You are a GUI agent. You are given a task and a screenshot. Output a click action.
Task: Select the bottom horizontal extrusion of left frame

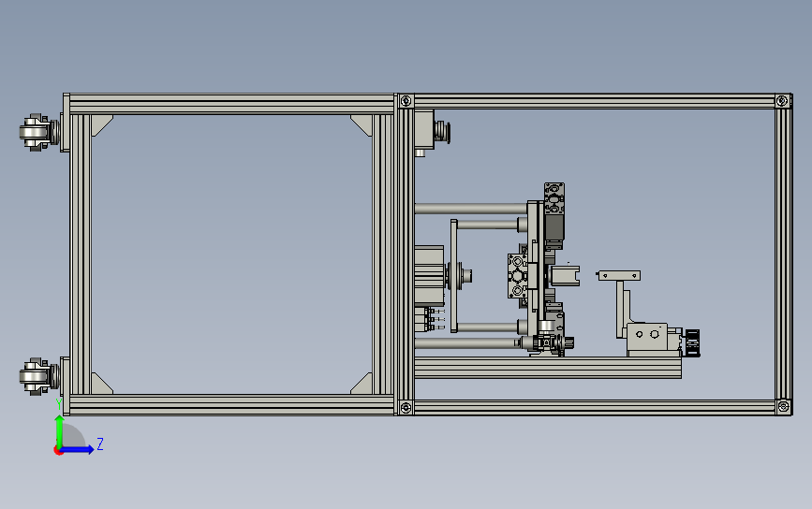pyautogui.click(x=231, y=405)
